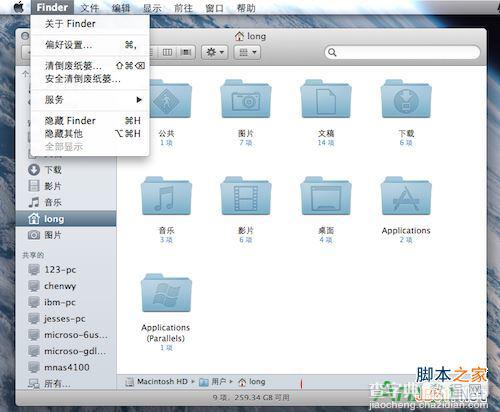Click long in the path bar
Screen dimensions: 500x412
click(x=252, y=382)
